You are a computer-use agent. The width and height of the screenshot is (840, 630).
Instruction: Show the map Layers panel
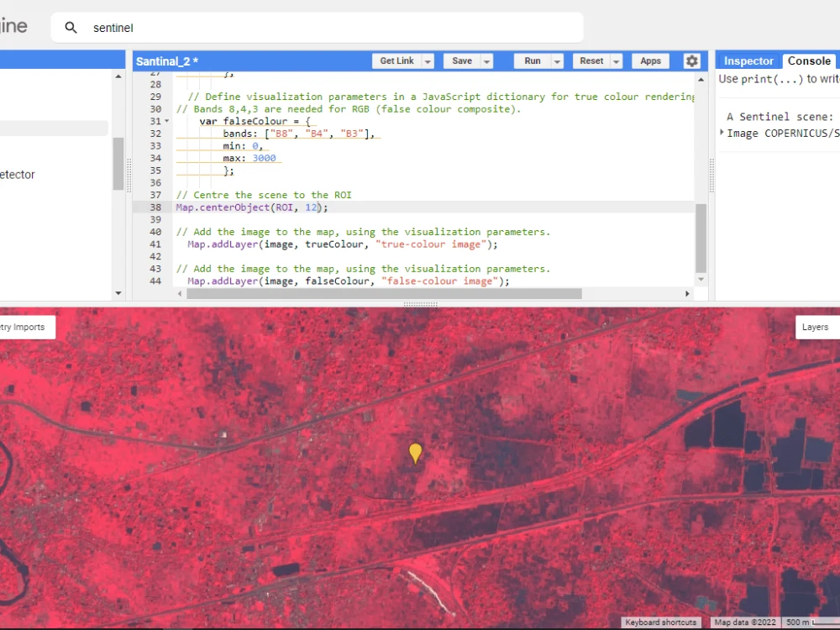point(816,327)
